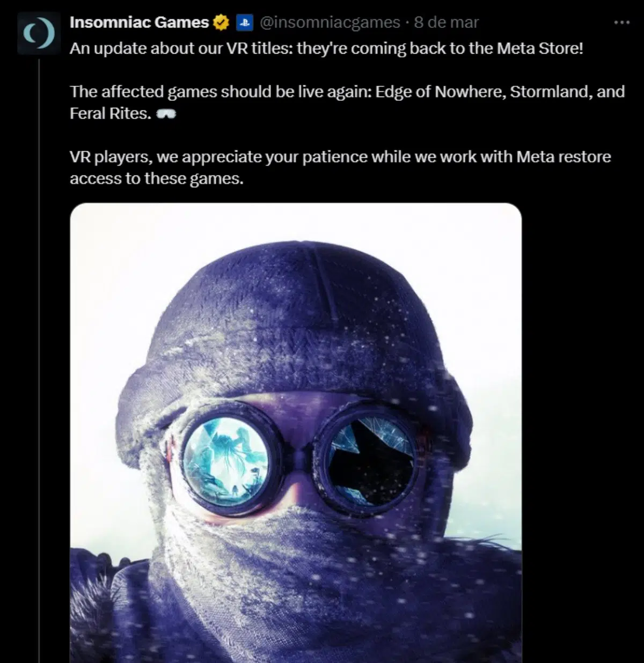Viewport: 644px width, 663px height.
Task: Click the PlayStation affiliate badge
Action: pyautogui.click(x=244, y=23)
